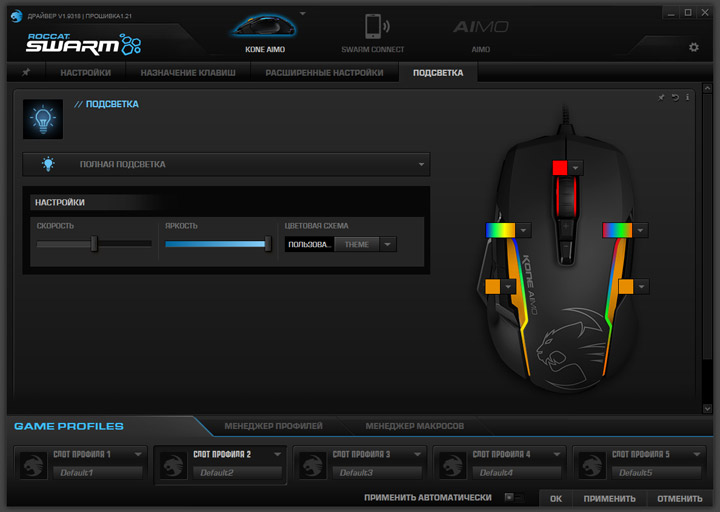The width and height of the screenshot is (720, 512).
Task: Expand ПОЛНАЯ ПОДСВЕТКА lighting mode dropdown
Action: tap(421, 164)
